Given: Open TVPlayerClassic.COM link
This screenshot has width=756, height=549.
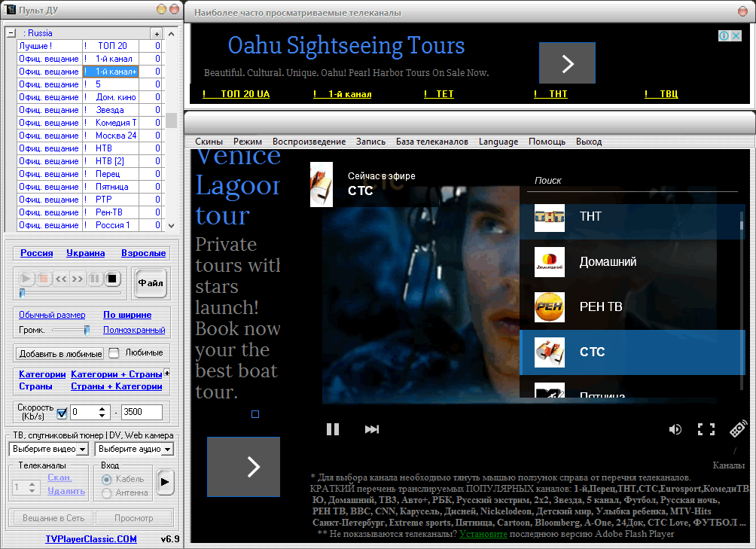Looking at the screenshot, I should pyautogui.click(x=91, y=539).
